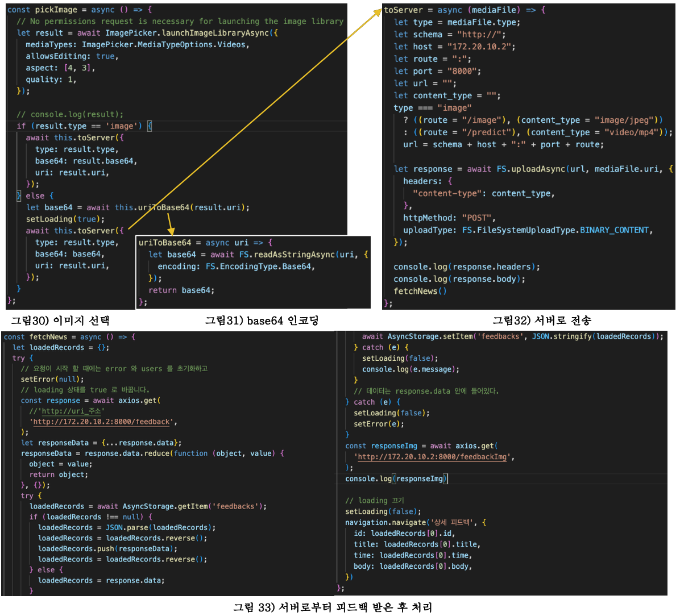Click the "navigation.navigate('상세 피드백'" line

(x=416, y=523)
